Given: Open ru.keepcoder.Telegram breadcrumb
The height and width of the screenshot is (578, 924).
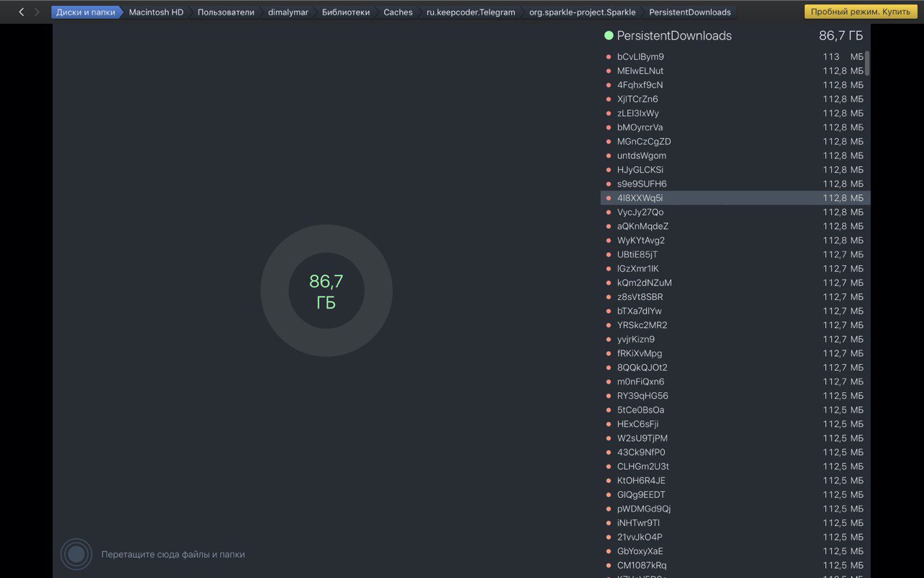Looking at the screenshot, I should click(x=471, y=12).
